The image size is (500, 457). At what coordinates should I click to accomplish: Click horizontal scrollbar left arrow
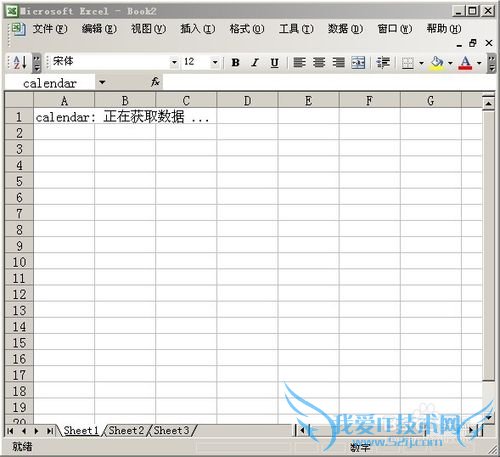tap(302, 430)
